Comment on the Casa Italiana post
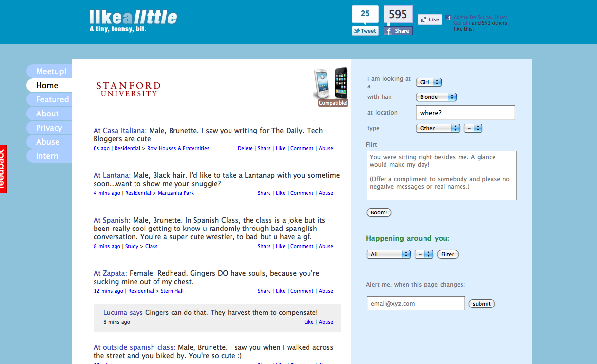 (x=302, y=148)
